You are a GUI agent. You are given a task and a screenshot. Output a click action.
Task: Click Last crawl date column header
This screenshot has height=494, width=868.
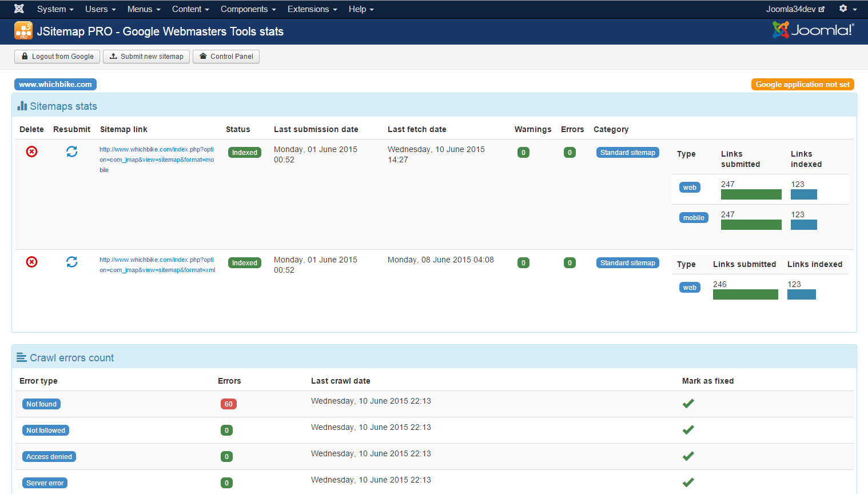341,381
